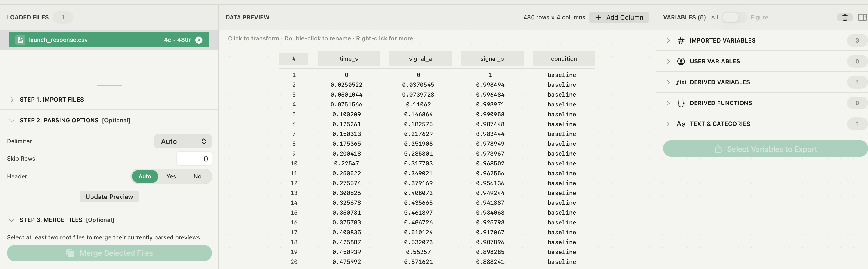Remove launch_response.csv with its close icon

[199, 40]
